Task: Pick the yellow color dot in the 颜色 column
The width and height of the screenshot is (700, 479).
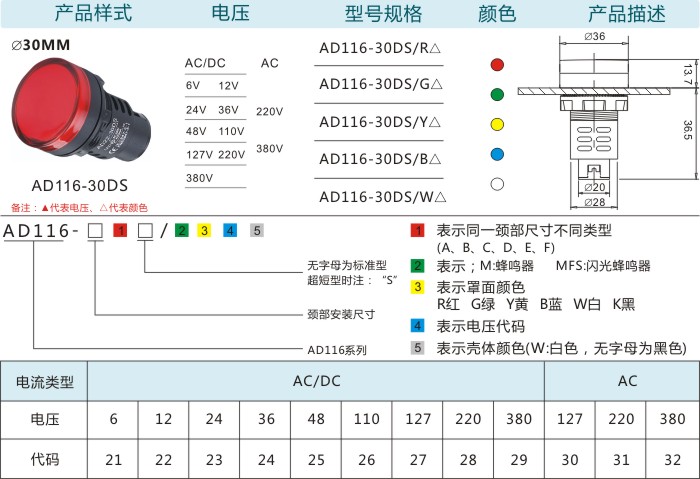Action: pos(496,125)
